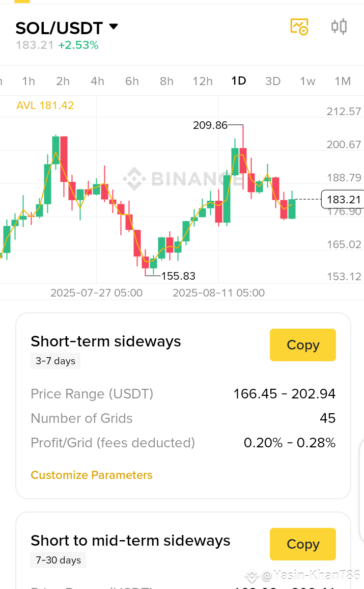Click the AVL 181.42 indicator label

pyautogui.click(x=45, y=105)
